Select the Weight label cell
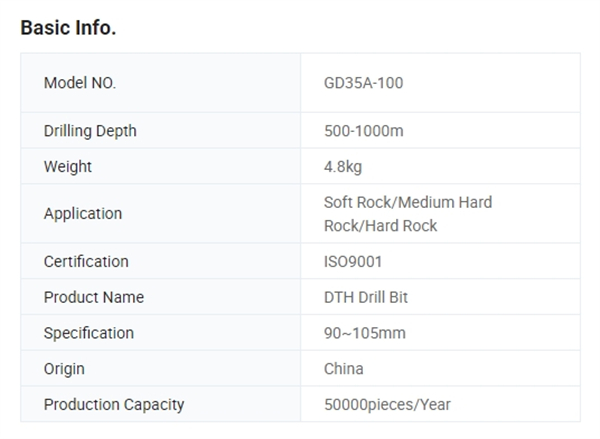Screen dimensions: 600x439 (x=161, y=166)
